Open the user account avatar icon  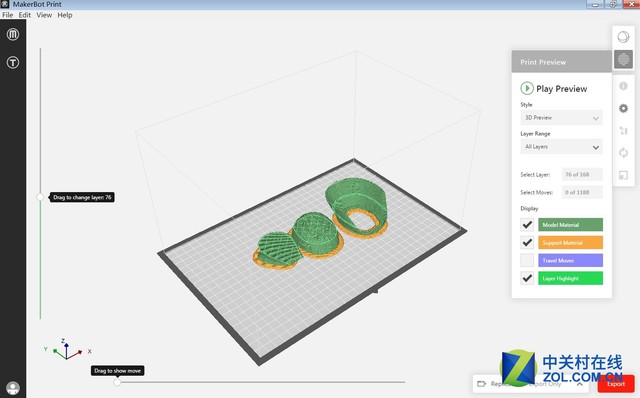(13, 387)
